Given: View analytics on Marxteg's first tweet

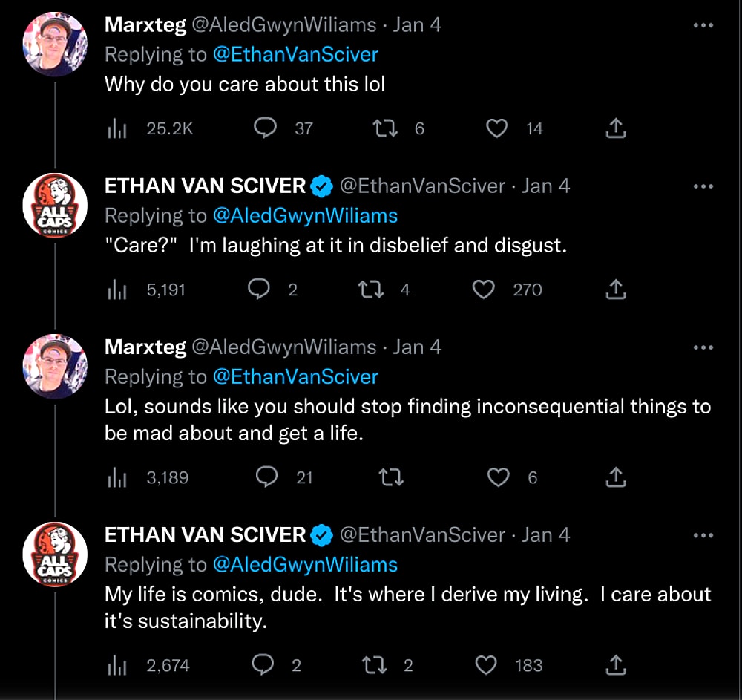Looking at the screenshot, I should point(116,128).
